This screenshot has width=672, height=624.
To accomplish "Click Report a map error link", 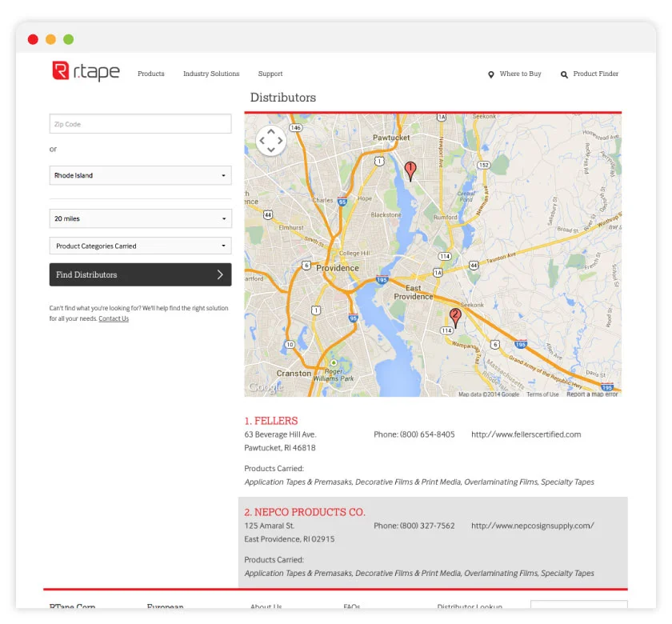I will click(x=592, y=394).
